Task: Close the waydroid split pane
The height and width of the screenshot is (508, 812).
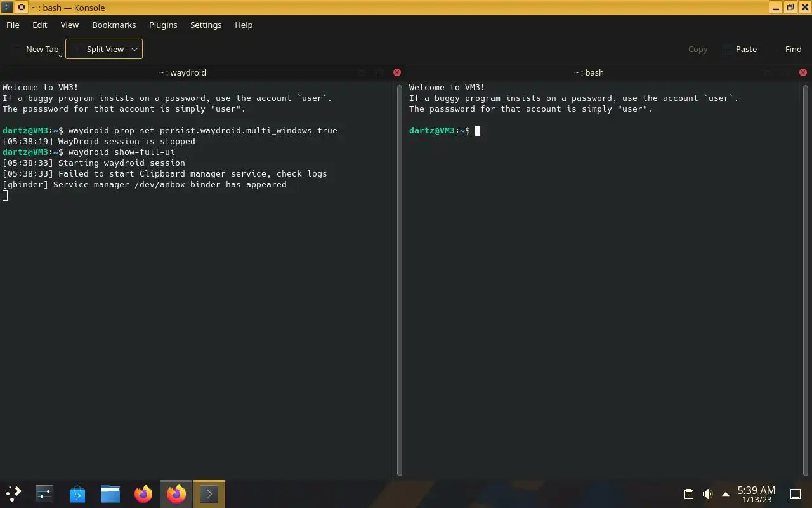Action: 397,72
